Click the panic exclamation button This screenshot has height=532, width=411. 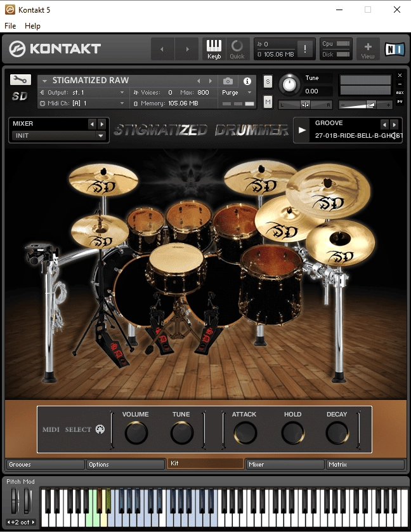pyautogui.click(x=305, y=49)
